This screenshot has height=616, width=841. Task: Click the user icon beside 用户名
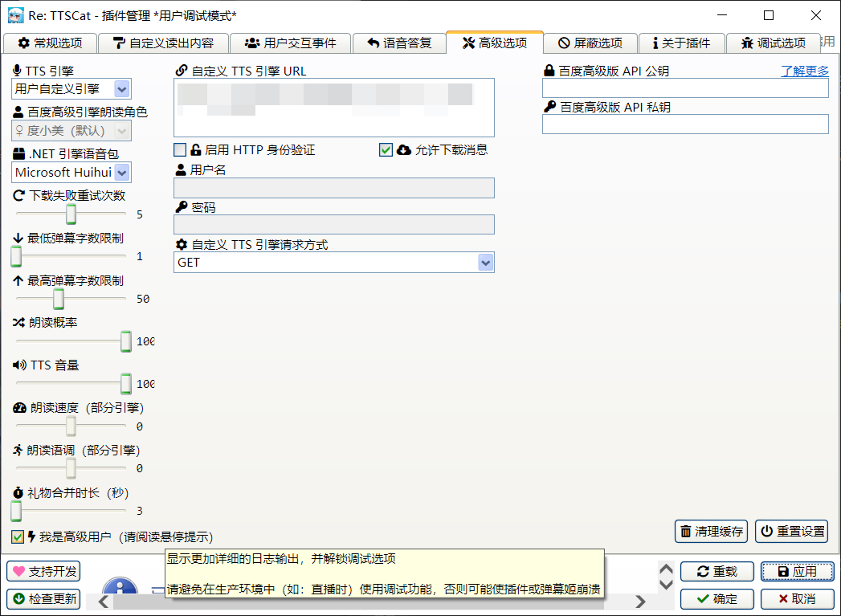[181, 170]
